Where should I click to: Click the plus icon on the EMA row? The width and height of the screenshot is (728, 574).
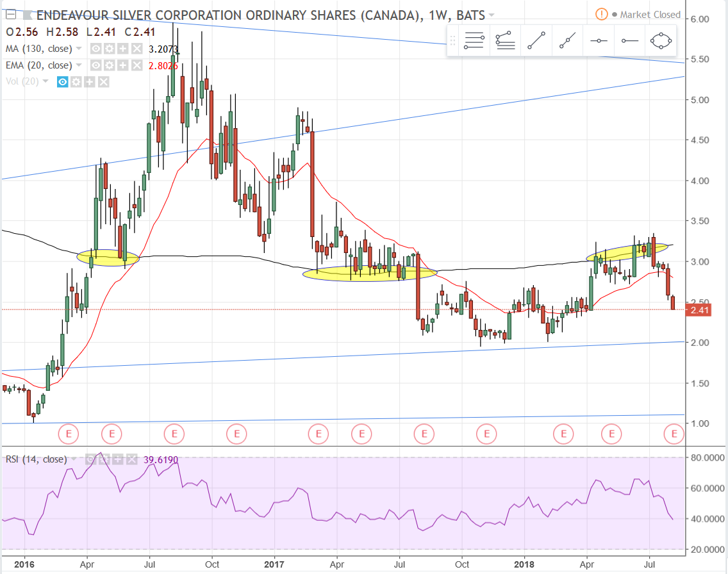[x=122, y=65]
